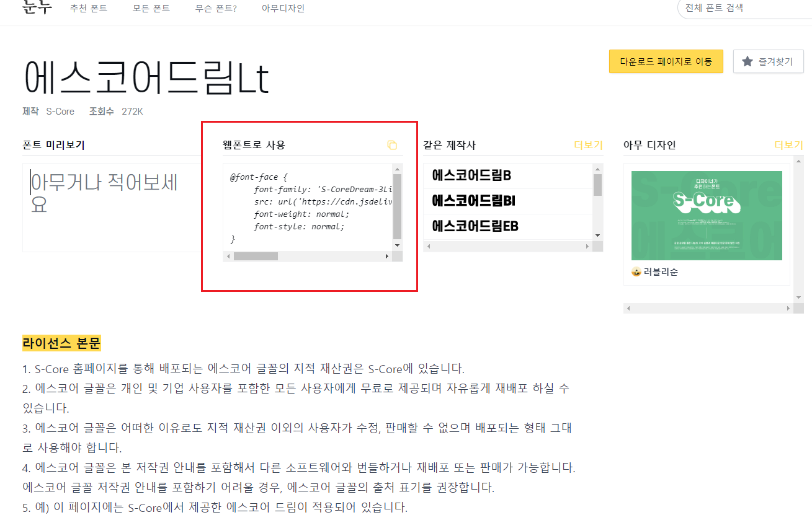Image resolution: width=812 pixels, height=515 pixels.
Task: Open the 아무디자인 menu
Action: point(283,9)
